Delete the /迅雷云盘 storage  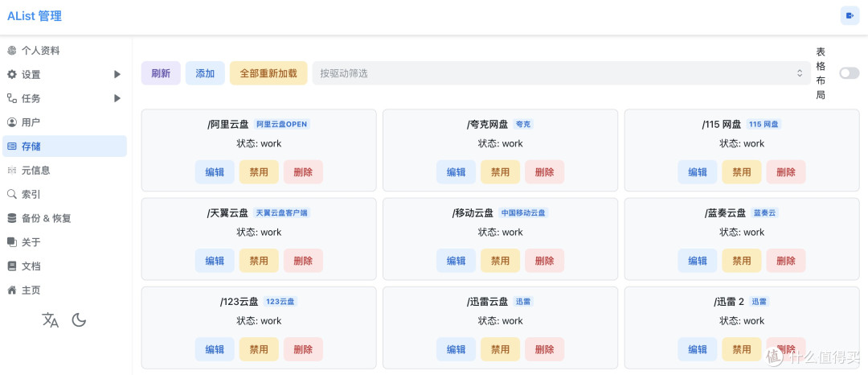(x=545, y=349)
